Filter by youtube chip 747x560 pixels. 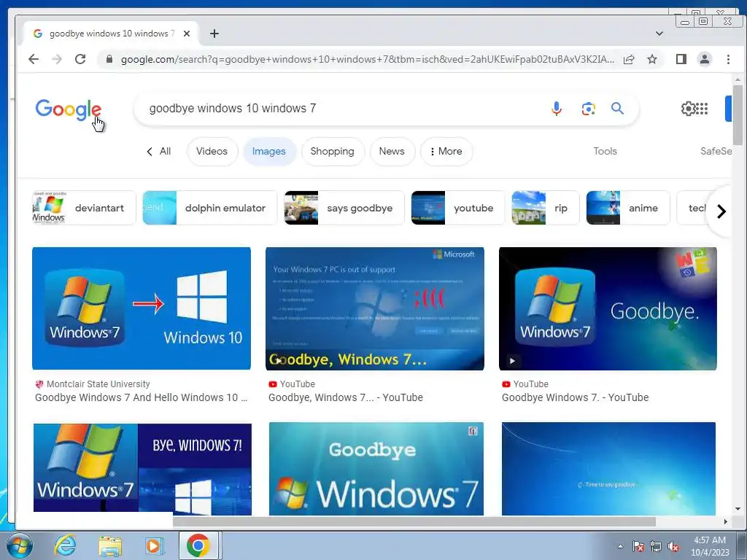(457, 208)
